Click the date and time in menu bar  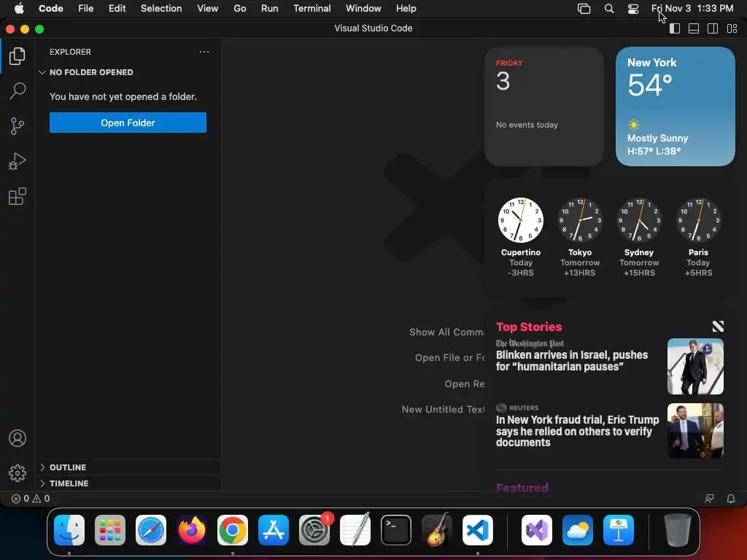[x=692, y=9]
